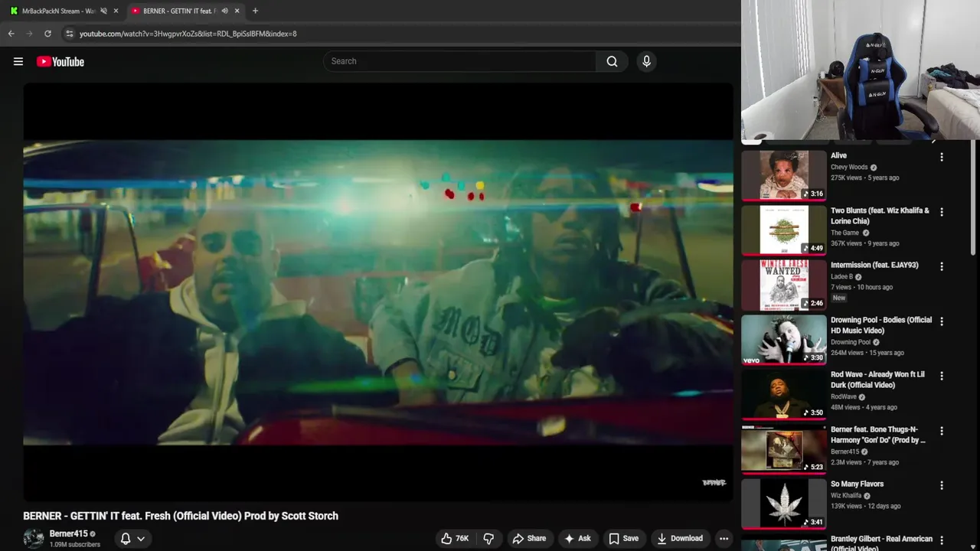Click the video player to pause

coord(378,292)
